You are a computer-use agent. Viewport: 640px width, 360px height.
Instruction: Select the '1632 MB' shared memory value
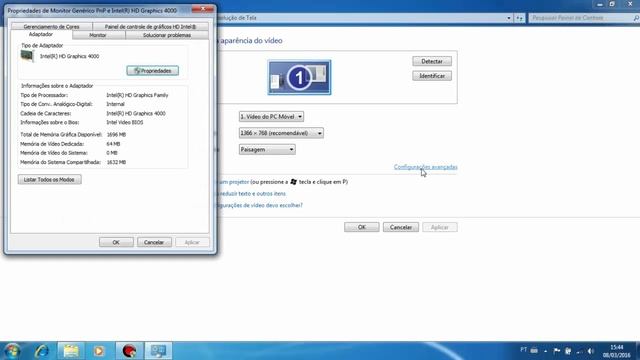[x=116, y=162]
